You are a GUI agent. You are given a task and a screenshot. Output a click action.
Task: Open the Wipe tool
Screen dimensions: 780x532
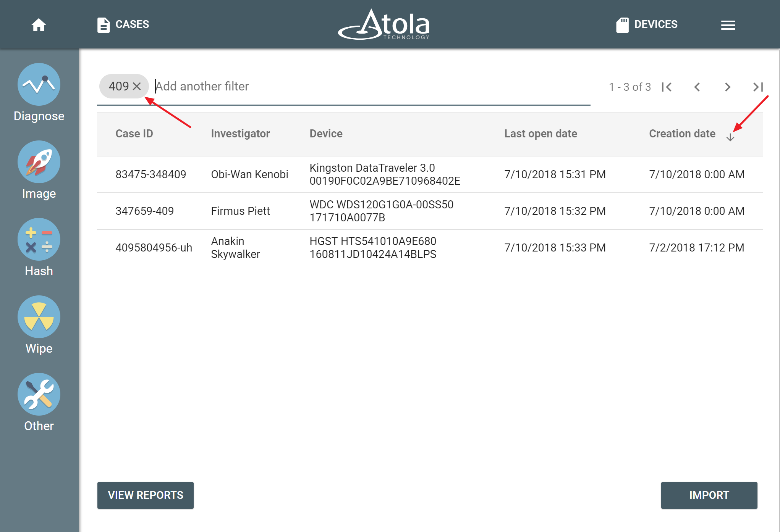39,316
